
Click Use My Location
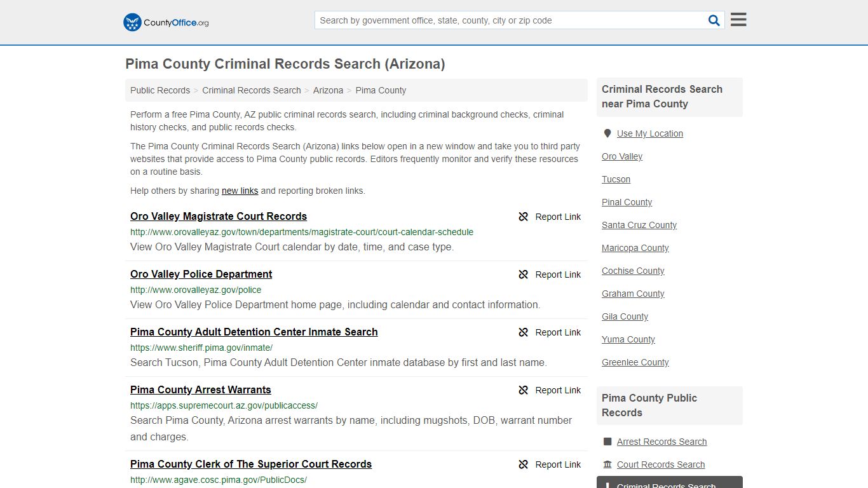[x=650, y=133]
